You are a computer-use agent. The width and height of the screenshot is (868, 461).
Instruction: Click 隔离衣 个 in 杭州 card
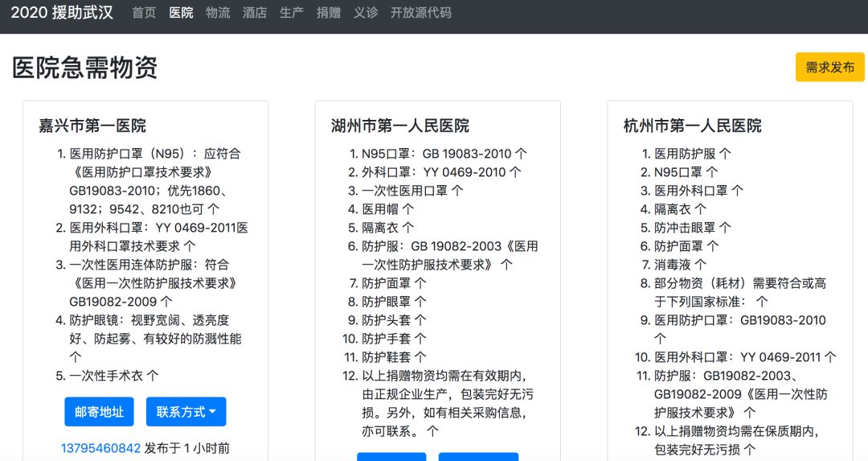coord(681,209)
